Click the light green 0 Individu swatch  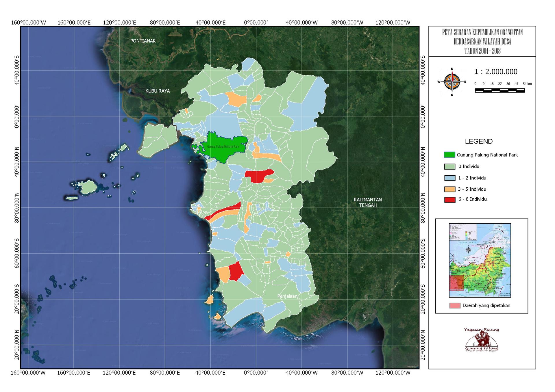[449, 166]
